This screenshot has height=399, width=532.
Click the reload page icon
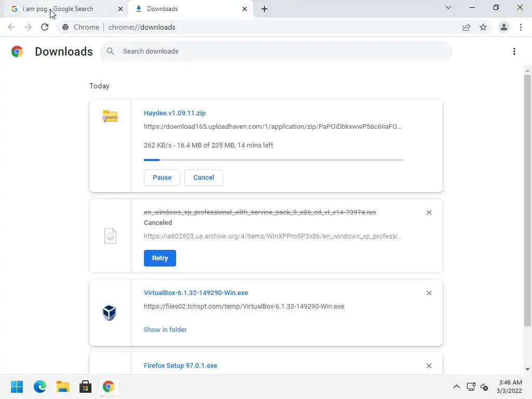click(x=45, y=27)
